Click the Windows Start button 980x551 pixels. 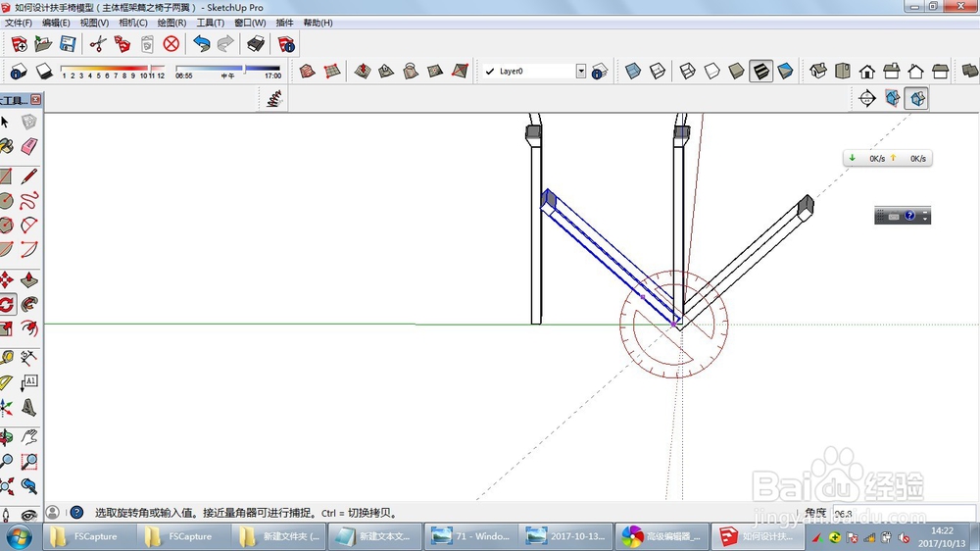[19, 537]
